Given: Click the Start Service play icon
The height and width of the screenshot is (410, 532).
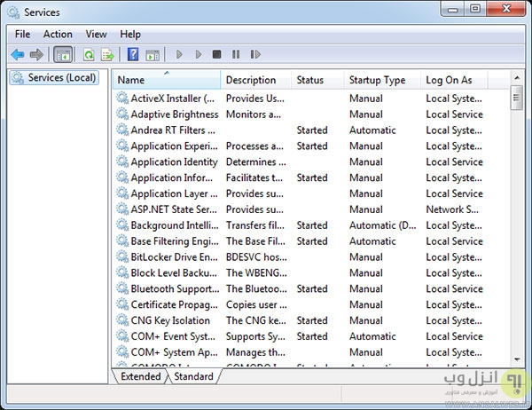Looking at the screenshot, I should [179, 55].
